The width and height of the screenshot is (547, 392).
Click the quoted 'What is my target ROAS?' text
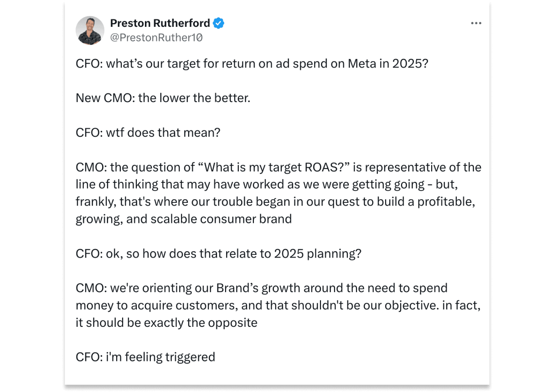click(x=273, y=167)
